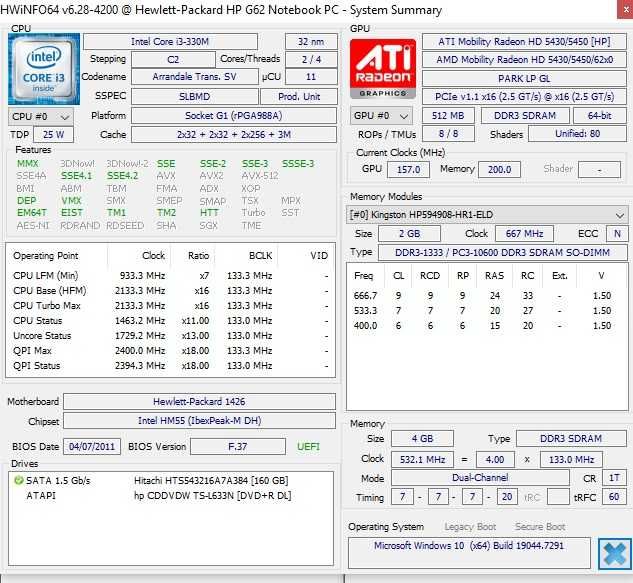Click the µCU value 11
Screen dimensions: 633x583
(x=311, y=77)
